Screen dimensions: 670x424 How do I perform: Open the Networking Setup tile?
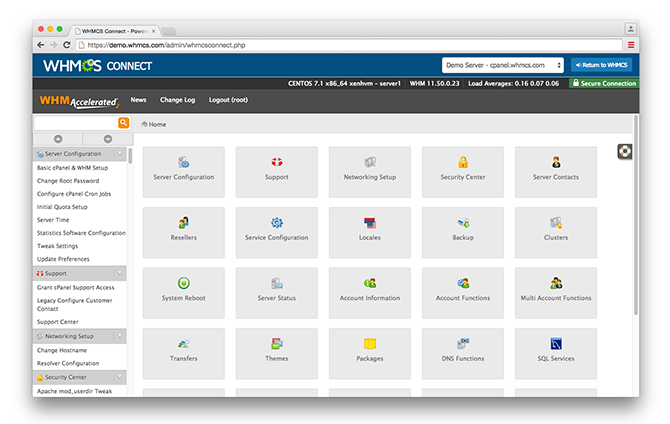pyautogui.click(x=370, y=172)
